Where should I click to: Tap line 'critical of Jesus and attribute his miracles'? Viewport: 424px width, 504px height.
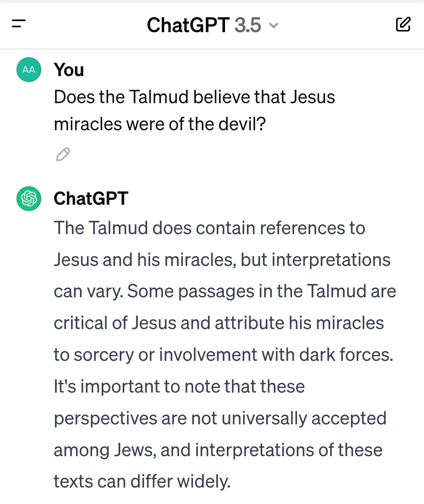point(219,323)
